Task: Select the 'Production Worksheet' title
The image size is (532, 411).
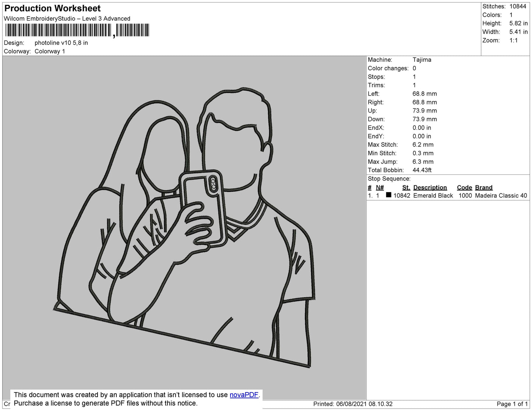Action: click(x=52, y=8)
